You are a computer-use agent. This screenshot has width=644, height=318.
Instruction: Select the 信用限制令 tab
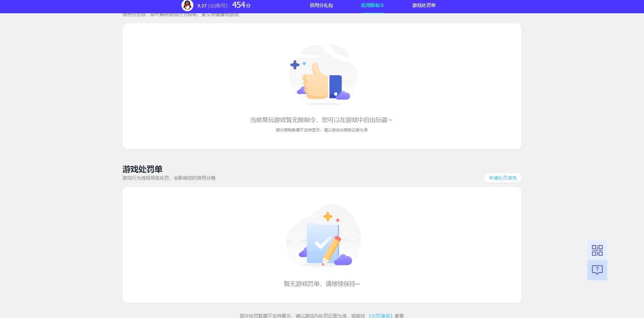372,6
